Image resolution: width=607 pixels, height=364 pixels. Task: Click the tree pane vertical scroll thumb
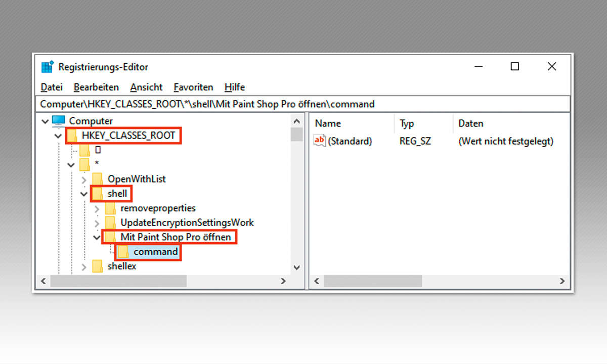tap(297, 134)
